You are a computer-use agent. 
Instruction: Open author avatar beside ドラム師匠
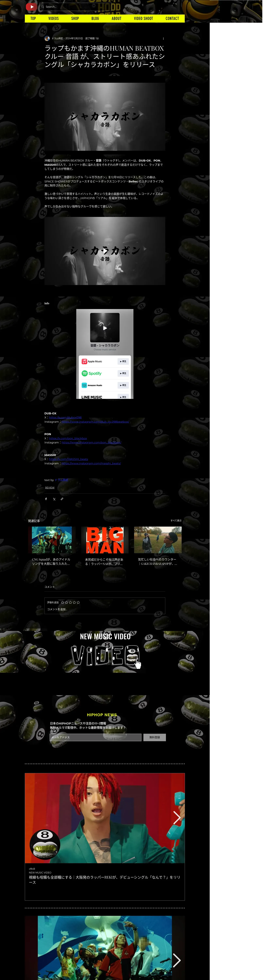pos(47,38)
